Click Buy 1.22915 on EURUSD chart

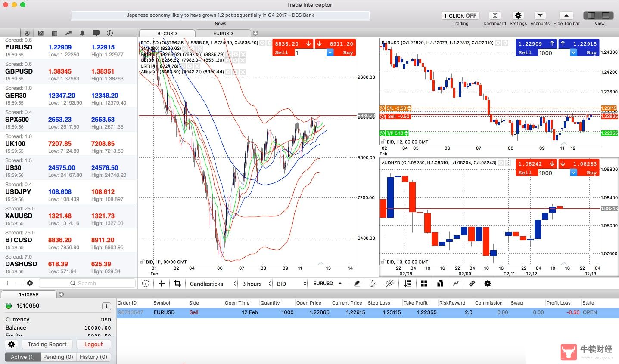pyautogui.click(x=579, y=44)
